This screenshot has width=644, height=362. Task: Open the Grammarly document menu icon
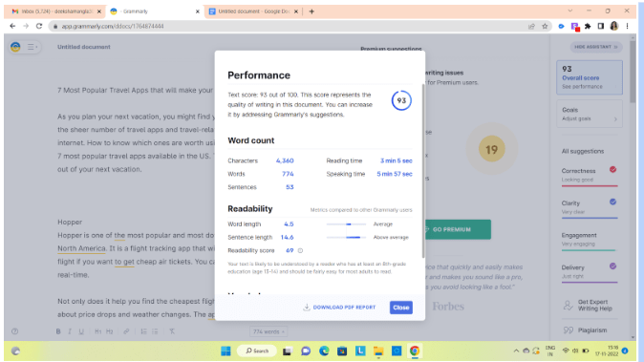tap(32, 47)
